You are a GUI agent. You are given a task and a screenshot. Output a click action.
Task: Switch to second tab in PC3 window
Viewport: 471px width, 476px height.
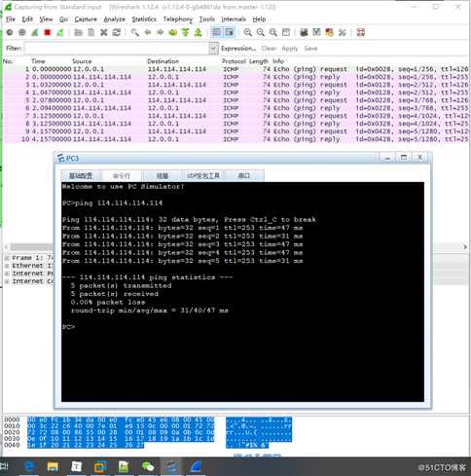(x=122, y=175)
